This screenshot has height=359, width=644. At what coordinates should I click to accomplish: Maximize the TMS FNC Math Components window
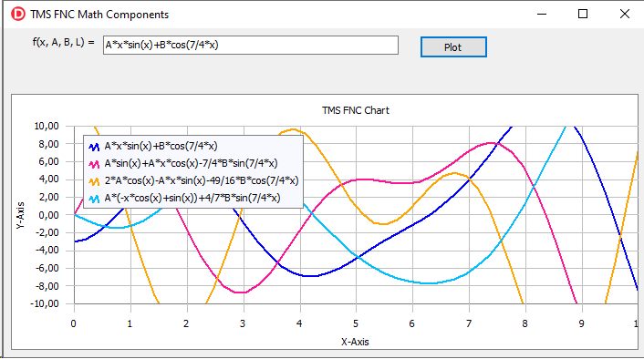click(x=583, y=14)
